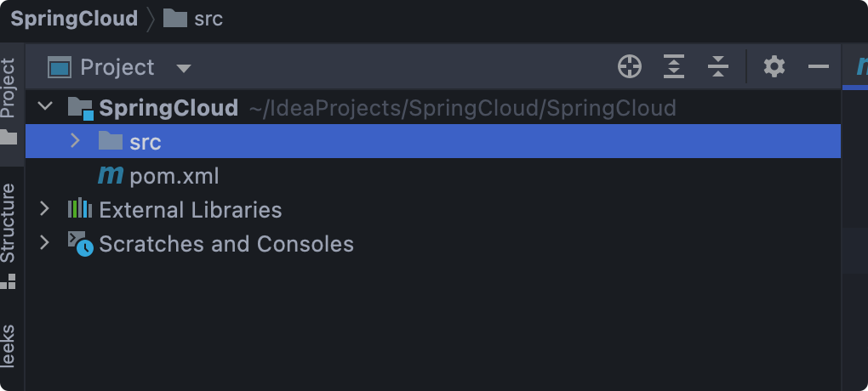This screenshot has width=868, height=391.
Task: Hide the Project tool window
Action: click(819, 66)
